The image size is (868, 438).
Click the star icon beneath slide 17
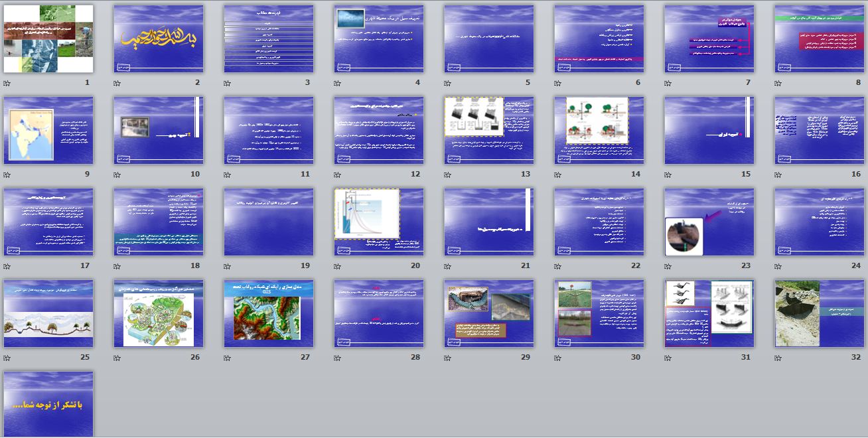click(7, 267)
